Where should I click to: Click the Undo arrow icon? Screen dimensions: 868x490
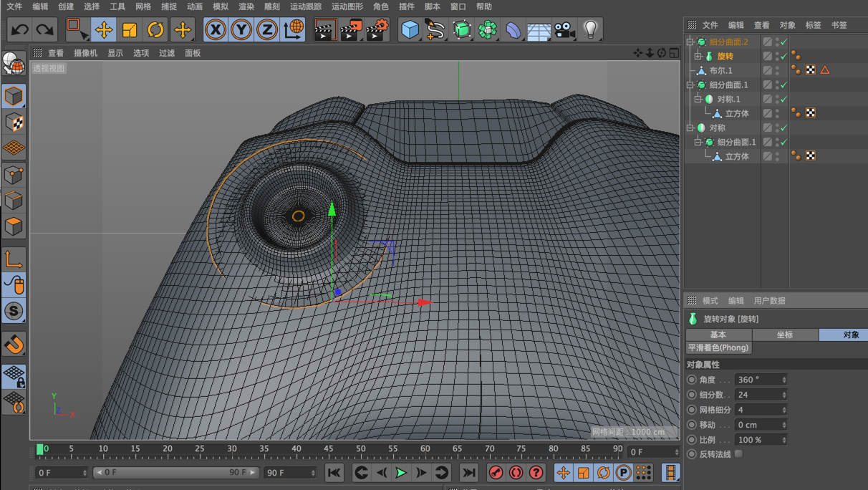[19, 29]
